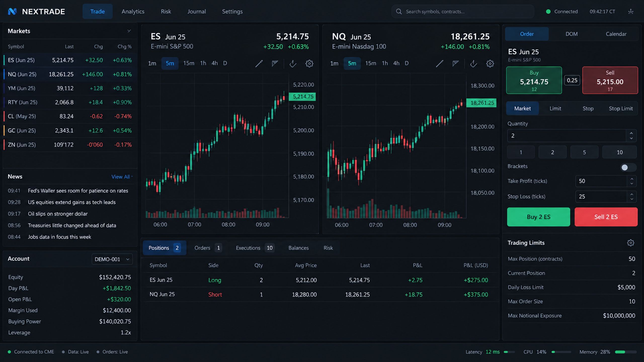Click the Latency indicator bar
Screen dimensions: 644x362
click(509, 352)
